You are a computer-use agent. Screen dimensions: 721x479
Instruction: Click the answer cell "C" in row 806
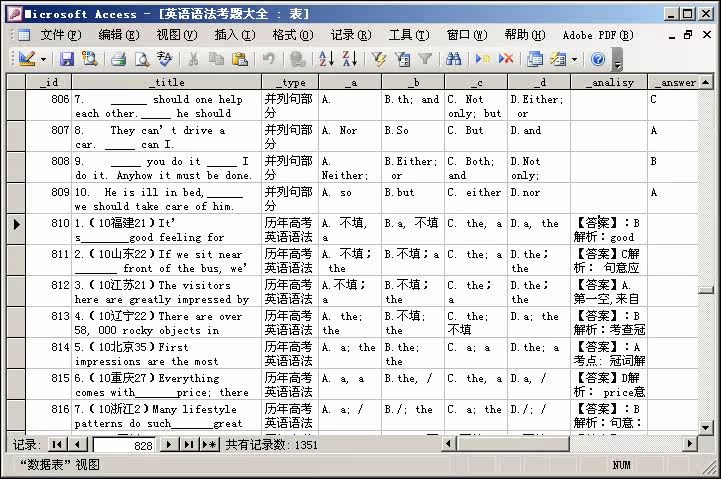[x=673, y=105]
